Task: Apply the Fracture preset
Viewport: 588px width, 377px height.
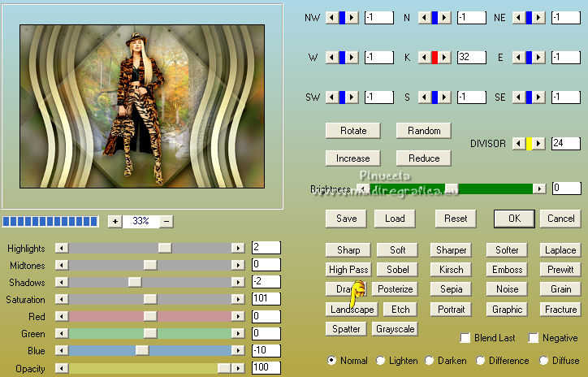Action: [560, 309]
